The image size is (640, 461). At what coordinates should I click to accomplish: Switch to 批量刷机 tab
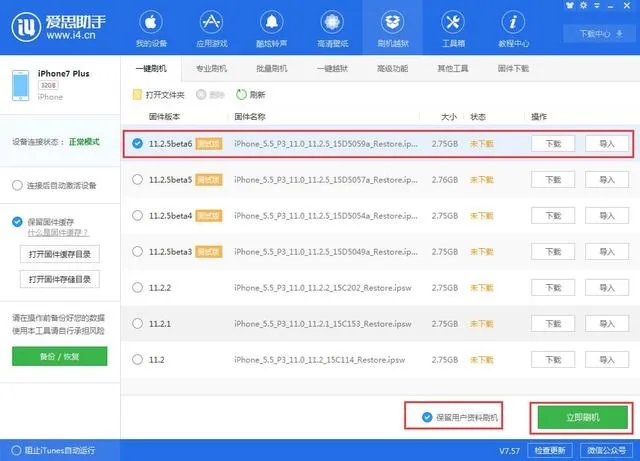271,68
